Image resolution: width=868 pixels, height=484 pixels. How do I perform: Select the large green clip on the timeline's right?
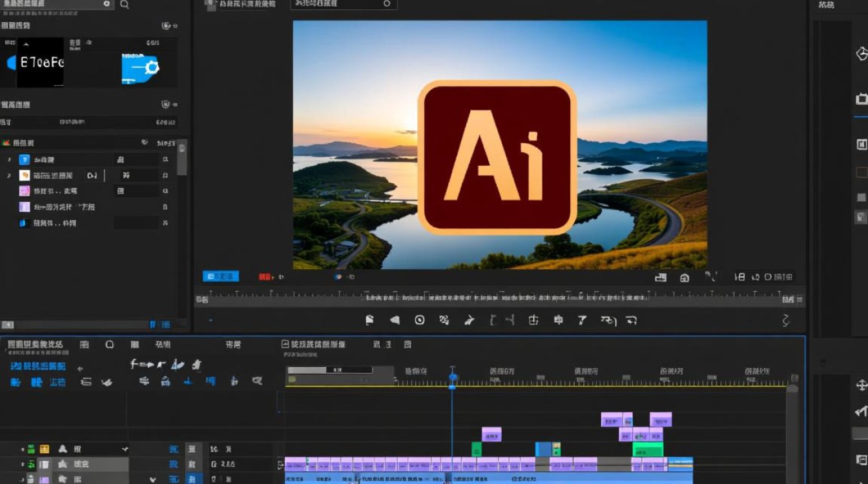point(648,449)
